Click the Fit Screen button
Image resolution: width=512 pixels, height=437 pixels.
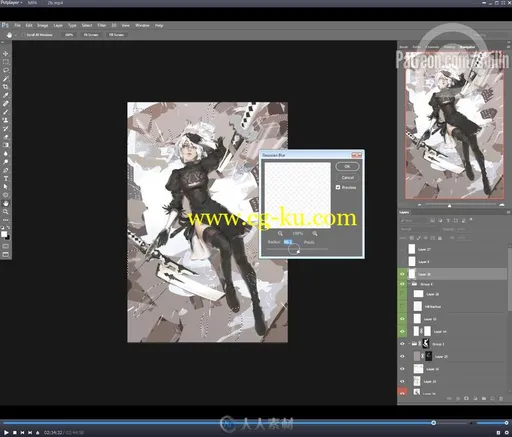(91, 35)
